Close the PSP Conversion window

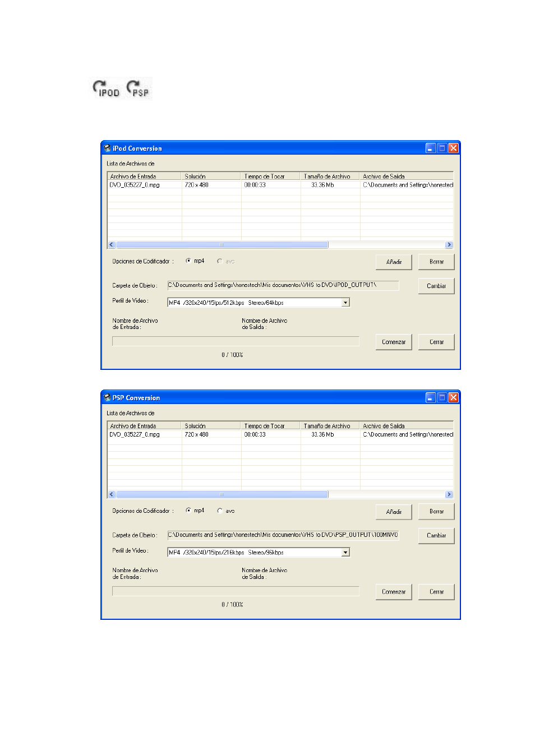click(453, 397)
